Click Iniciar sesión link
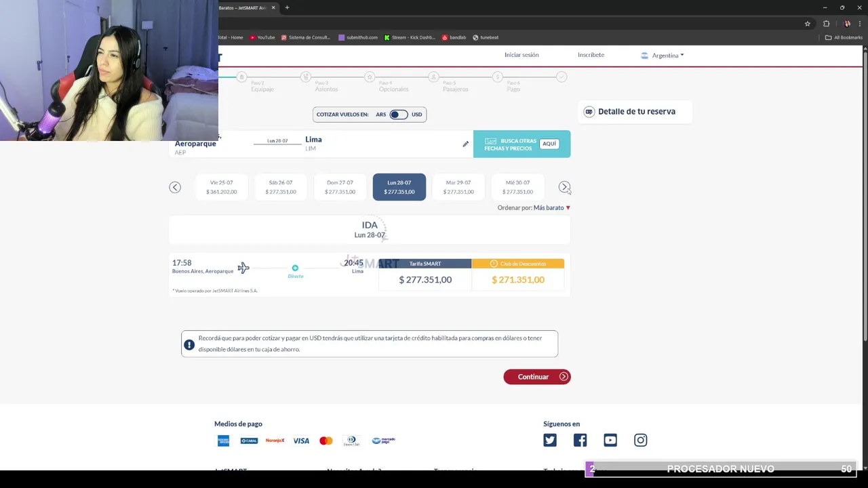Screen dimensions: 868x488 click(521, 55)
